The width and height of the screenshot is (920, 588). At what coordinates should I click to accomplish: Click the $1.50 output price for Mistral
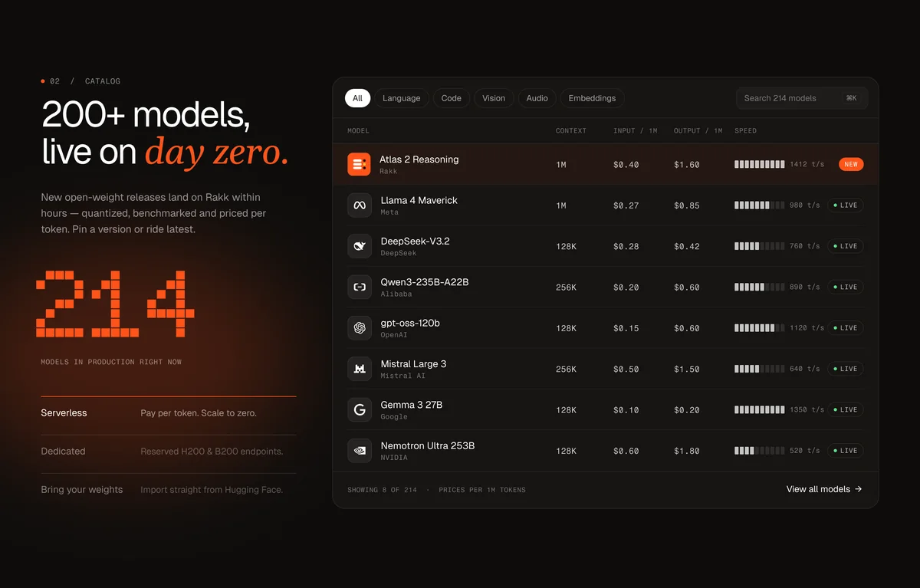pyautogui.click(x=687, y=369)
